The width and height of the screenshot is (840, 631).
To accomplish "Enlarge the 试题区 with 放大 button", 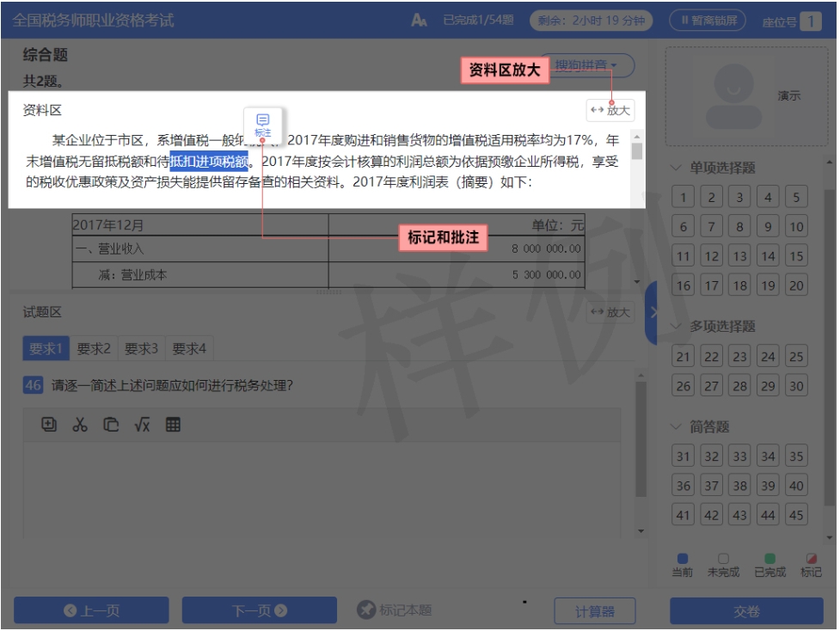I will (x=610, y=313).
